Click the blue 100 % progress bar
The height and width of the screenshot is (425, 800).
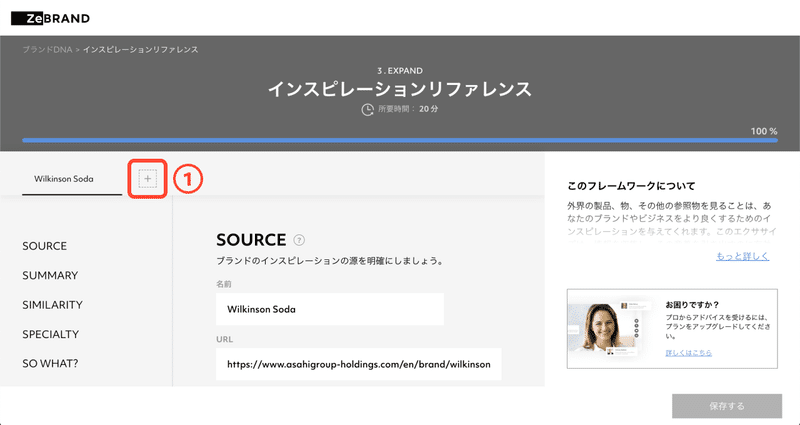[400, 140]
